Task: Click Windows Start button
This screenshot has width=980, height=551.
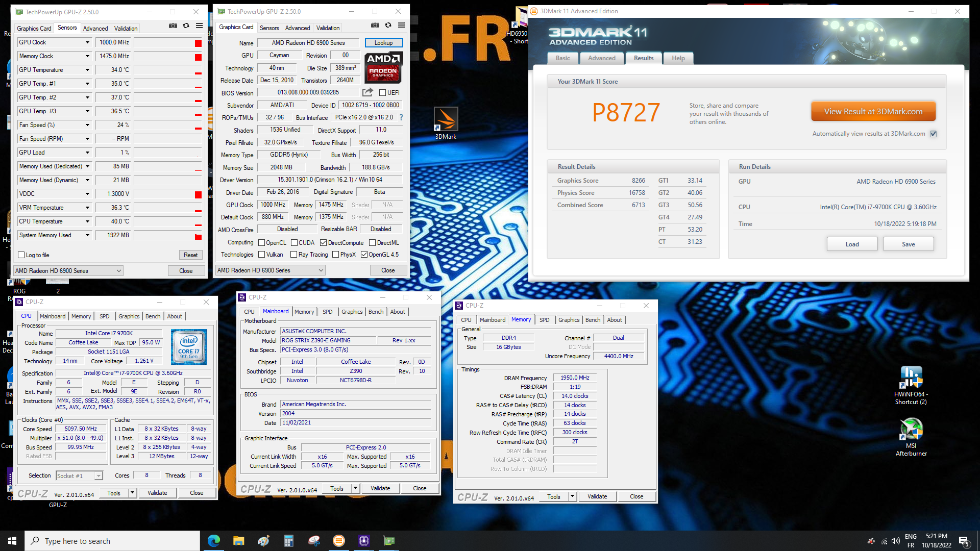Action: [x=12, y=541]
